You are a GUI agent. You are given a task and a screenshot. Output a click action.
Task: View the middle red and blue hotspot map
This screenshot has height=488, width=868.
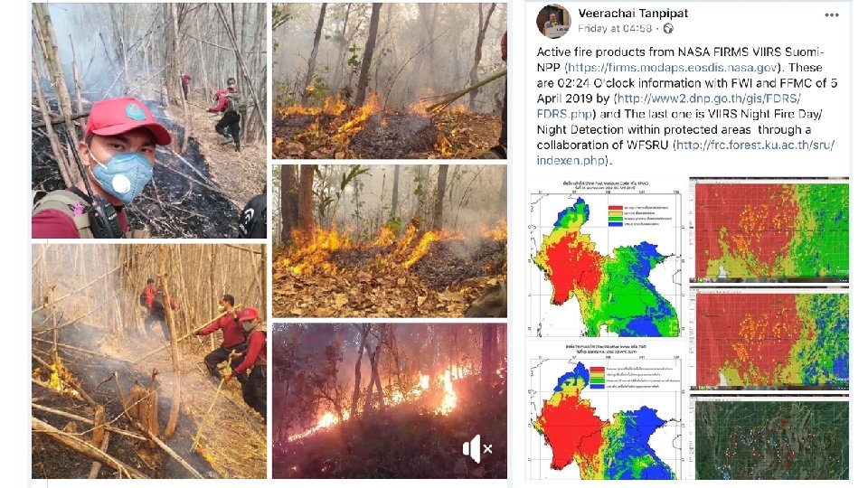(769, 338)
